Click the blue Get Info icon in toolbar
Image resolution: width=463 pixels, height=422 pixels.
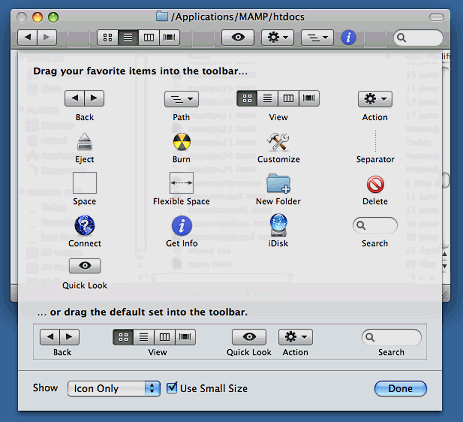tap(348, 37)
